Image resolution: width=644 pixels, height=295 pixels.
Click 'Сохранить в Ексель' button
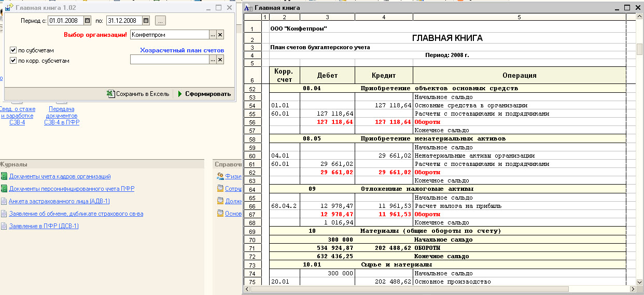tap(138, 94)
